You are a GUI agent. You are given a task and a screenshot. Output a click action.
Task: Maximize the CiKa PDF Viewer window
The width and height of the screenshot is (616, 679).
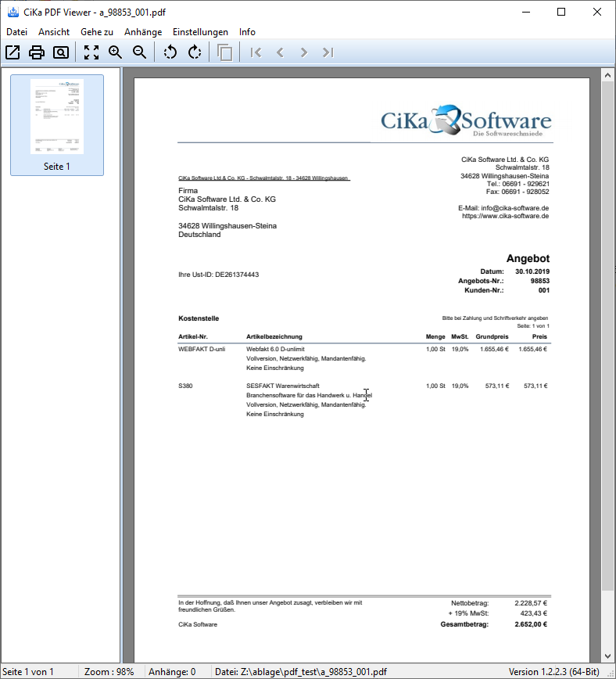click(x=561, y=12)
